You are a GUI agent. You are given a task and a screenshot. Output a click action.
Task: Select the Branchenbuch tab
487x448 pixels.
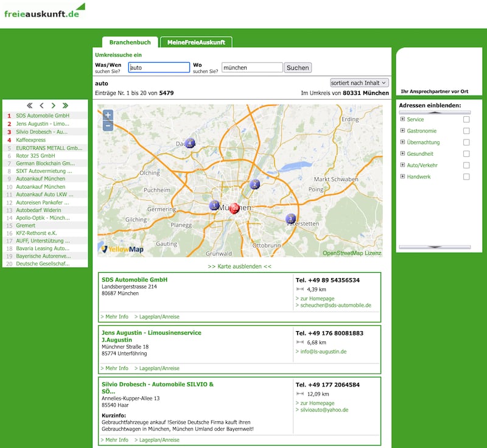[x=130, y=43]
